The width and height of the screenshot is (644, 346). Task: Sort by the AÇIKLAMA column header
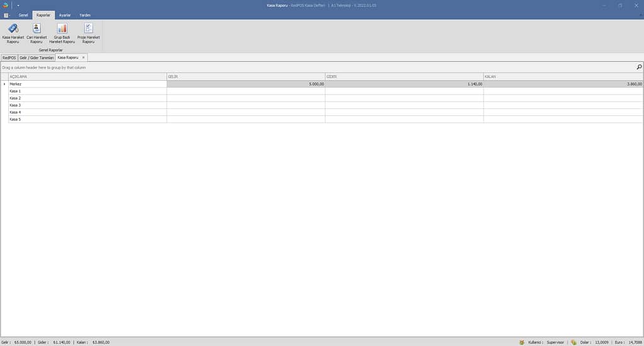pyautogui.click(x=88, y=76)
